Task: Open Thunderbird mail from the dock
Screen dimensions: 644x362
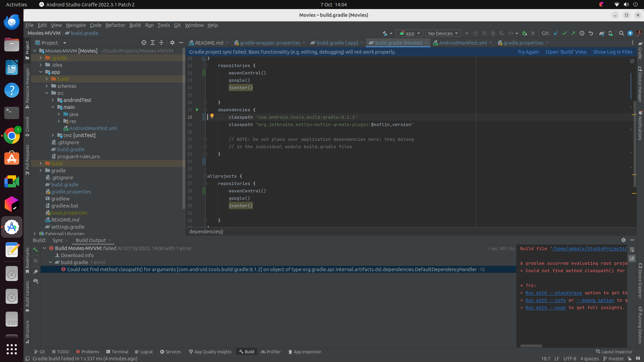Action: click(12, 22)
